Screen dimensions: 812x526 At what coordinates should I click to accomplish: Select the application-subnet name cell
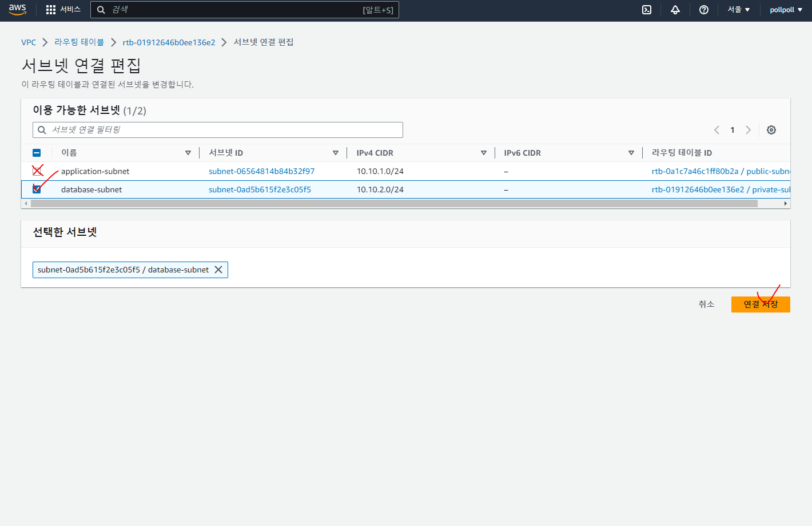tap(95, 171)
